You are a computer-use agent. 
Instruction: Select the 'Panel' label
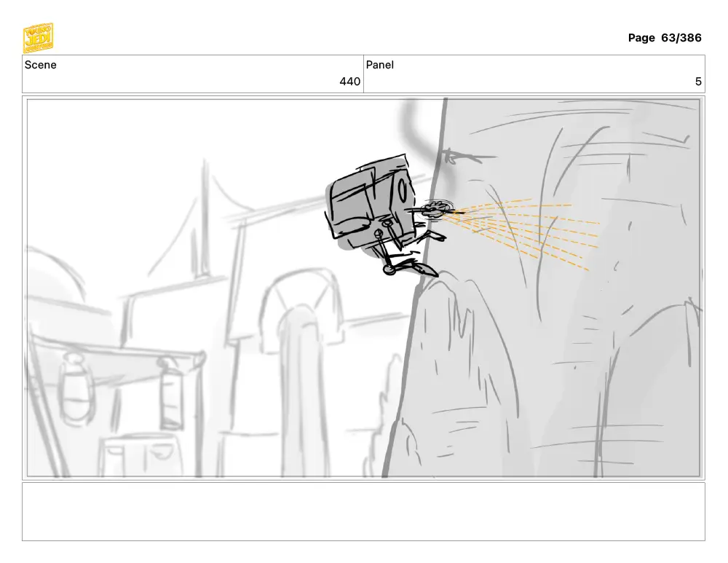click(380, 65)
